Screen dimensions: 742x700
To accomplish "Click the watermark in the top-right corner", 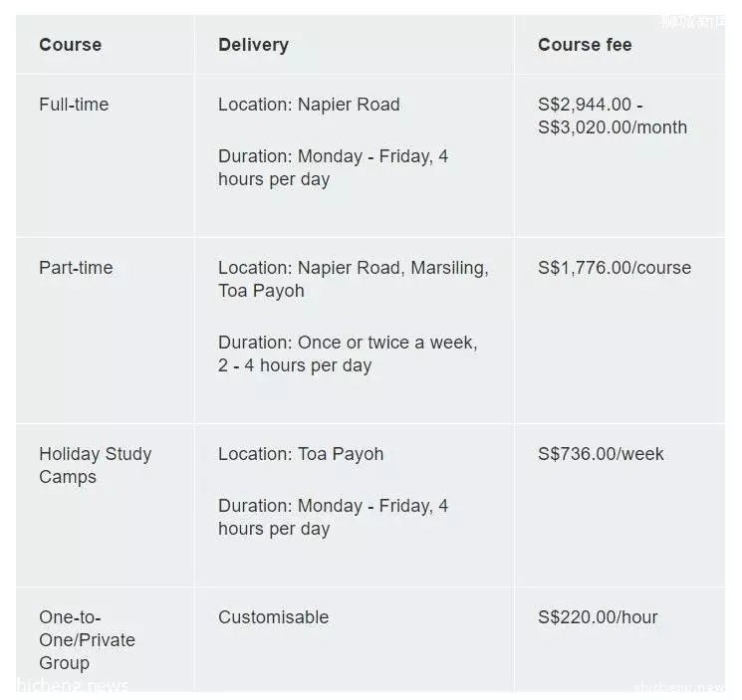I will pos(692,21).
